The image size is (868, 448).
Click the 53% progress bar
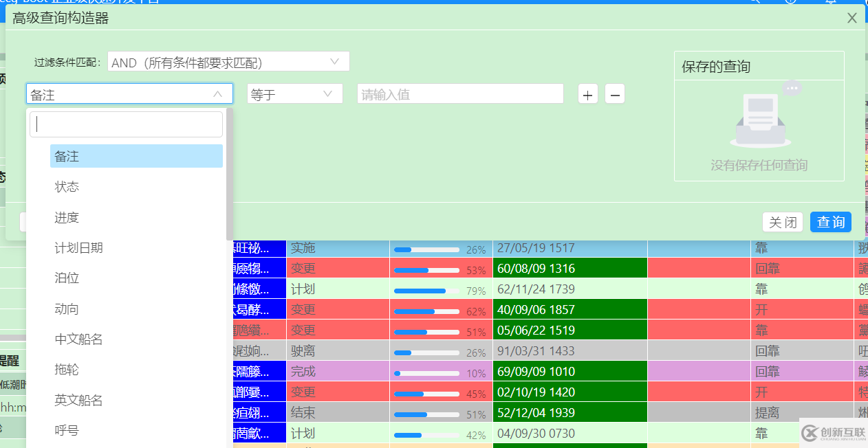point(426,270)
